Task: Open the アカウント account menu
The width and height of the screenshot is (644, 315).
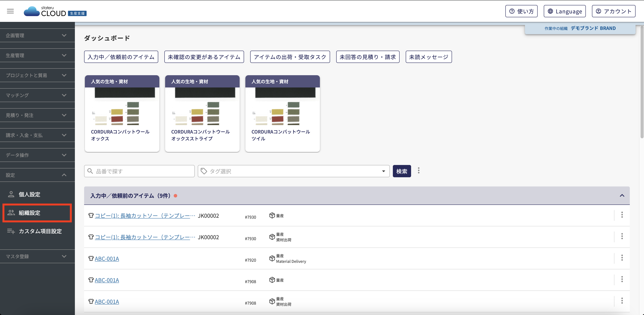Action: tap(613, 11)
